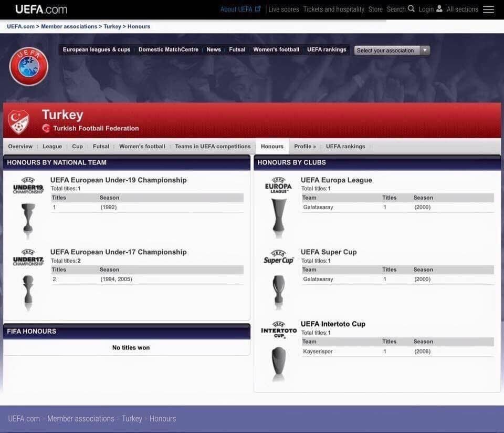Click the Live scores link
The height and width of the screenshot is (433, 504).
tap(283, 9)
